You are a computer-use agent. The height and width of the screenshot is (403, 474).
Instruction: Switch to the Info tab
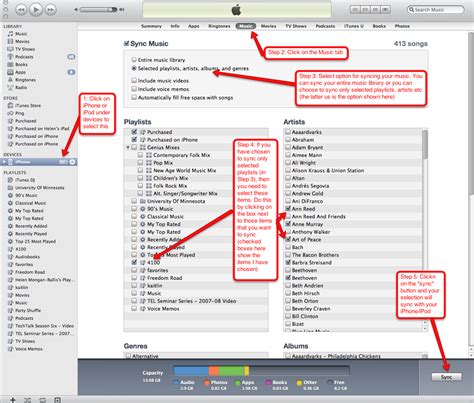[175, 26]
